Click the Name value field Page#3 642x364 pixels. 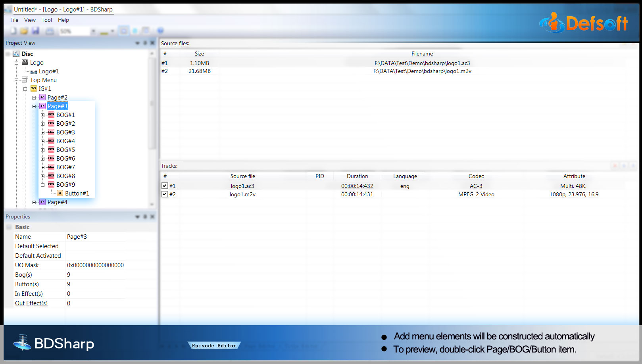click(95, 237)
